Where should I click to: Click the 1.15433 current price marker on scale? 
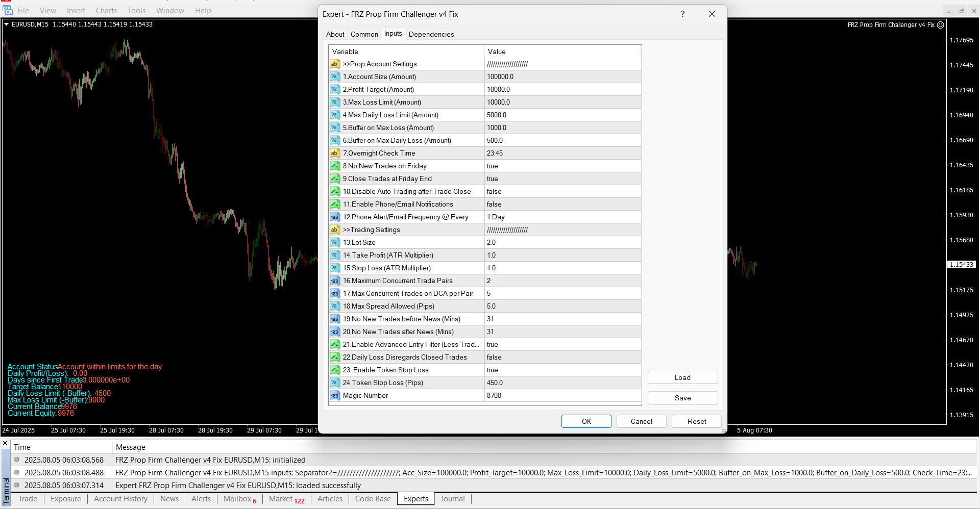tap(962, 264)
